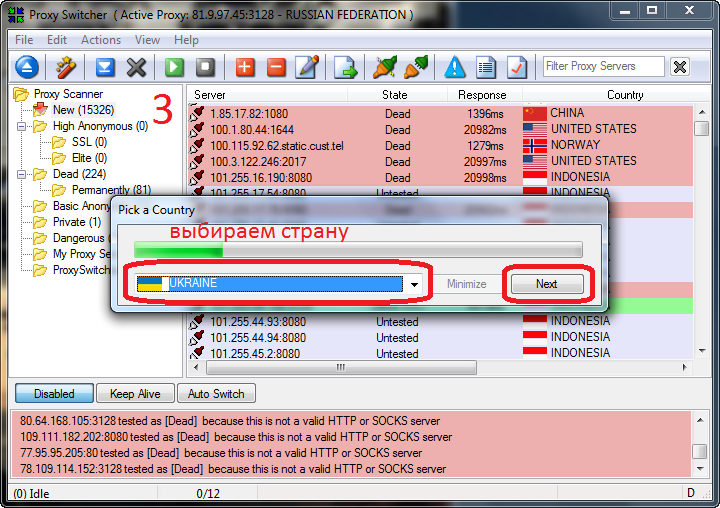The height and width of the screenshot is (508, 720).
Task: Sort by the Server column header
Action: (x=267, y=95)
